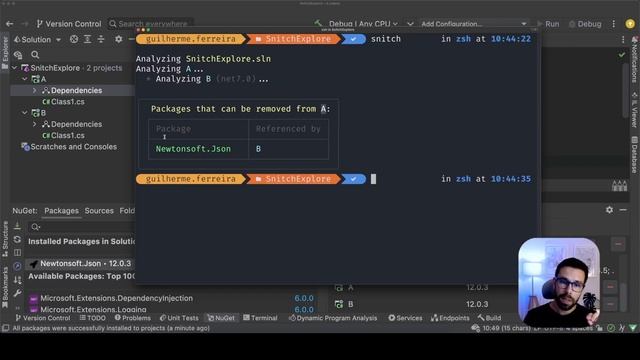
Task: Open the Unit Tests tool window
Action: (179, 318)
